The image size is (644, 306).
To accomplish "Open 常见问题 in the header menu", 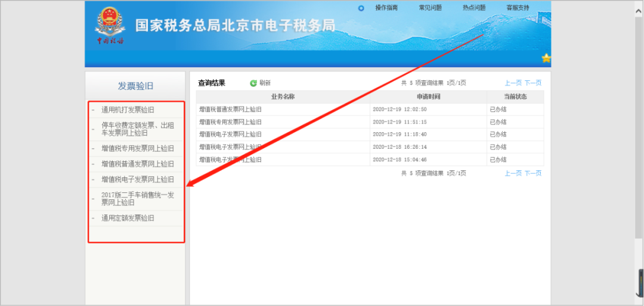I will pyautogui.click(x=430, y=8).
